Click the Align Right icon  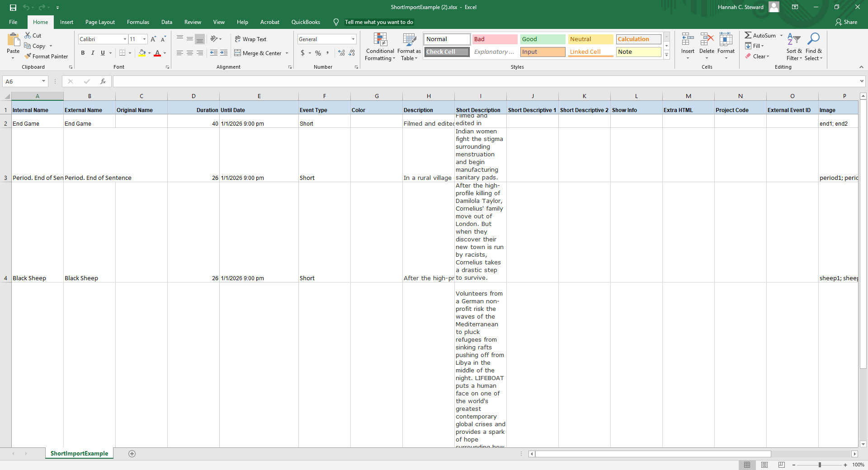[200, 53]
